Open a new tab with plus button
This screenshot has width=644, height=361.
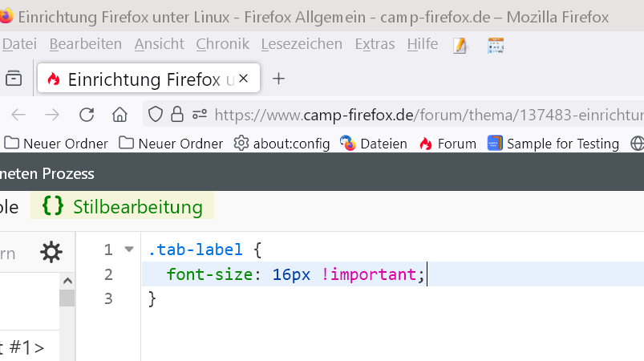click(x=278, y=79)
